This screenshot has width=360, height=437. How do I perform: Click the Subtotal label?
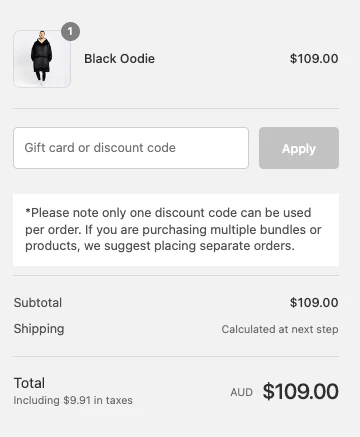coord(38,303)
